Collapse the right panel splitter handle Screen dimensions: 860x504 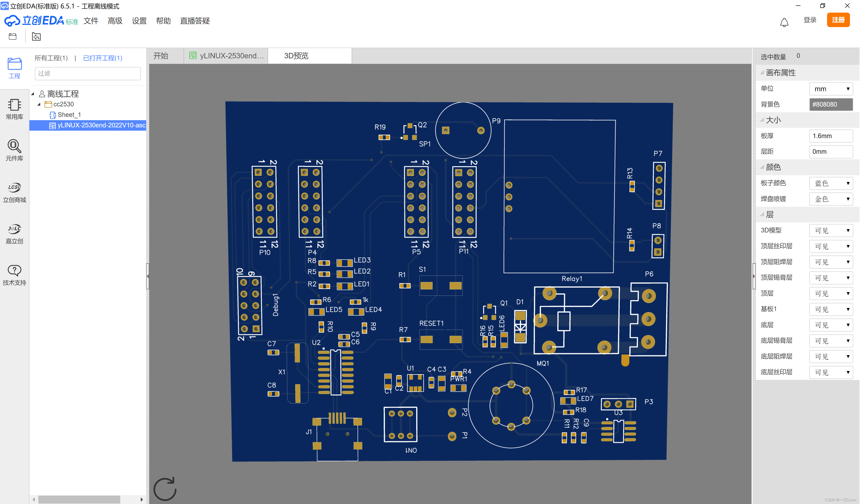(x=754, y=276)
